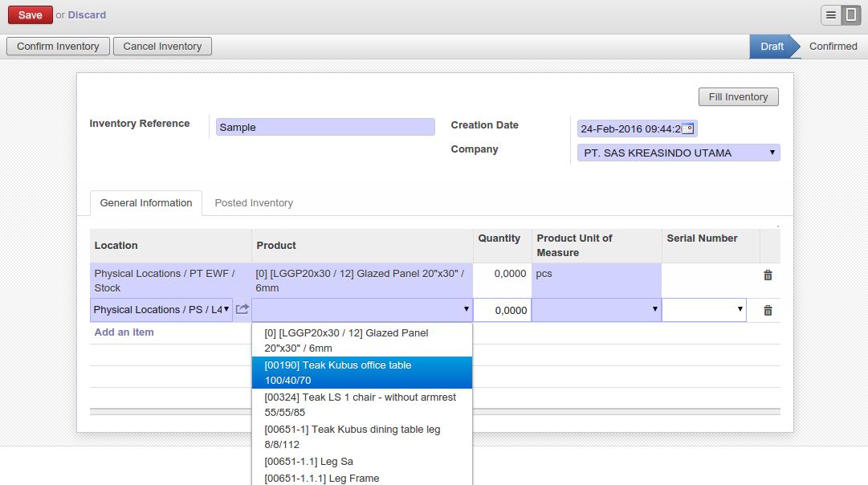
Task: Select the Leg Frame product option
Action: pos(362,478)
